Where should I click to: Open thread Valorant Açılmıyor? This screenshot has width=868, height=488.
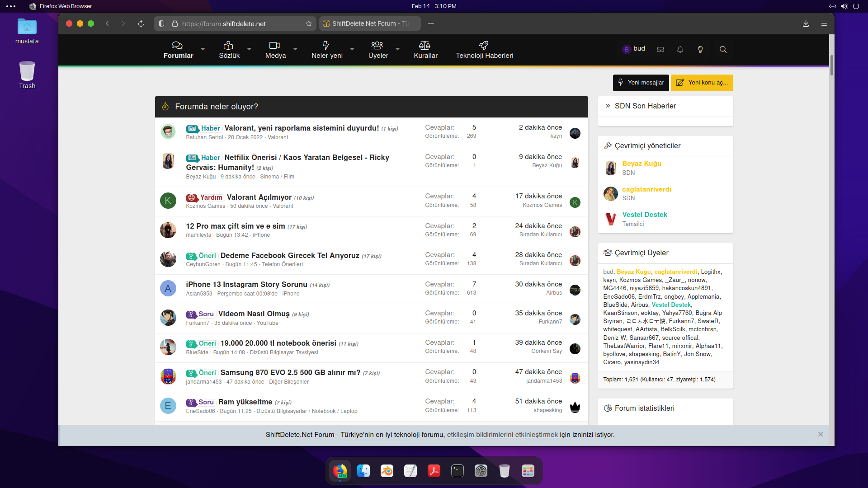pos(259,197)
